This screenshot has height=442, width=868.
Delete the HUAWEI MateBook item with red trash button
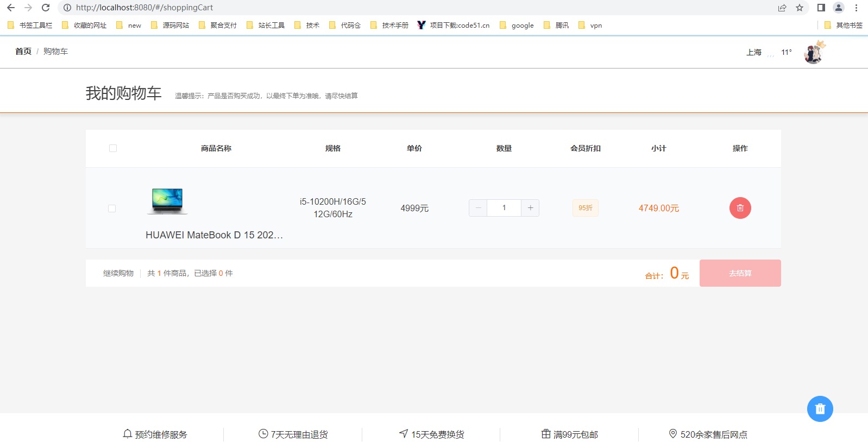coord(740,208)
